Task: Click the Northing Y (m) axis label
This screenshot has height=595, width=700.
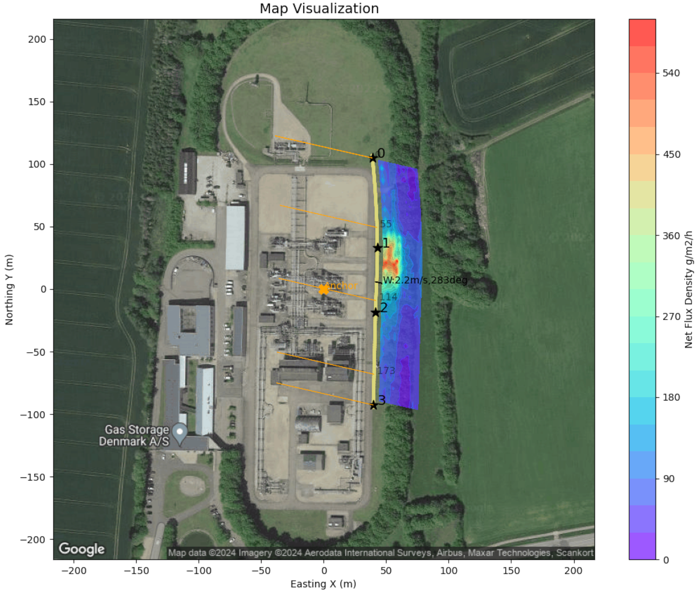Action: [9, 289]
